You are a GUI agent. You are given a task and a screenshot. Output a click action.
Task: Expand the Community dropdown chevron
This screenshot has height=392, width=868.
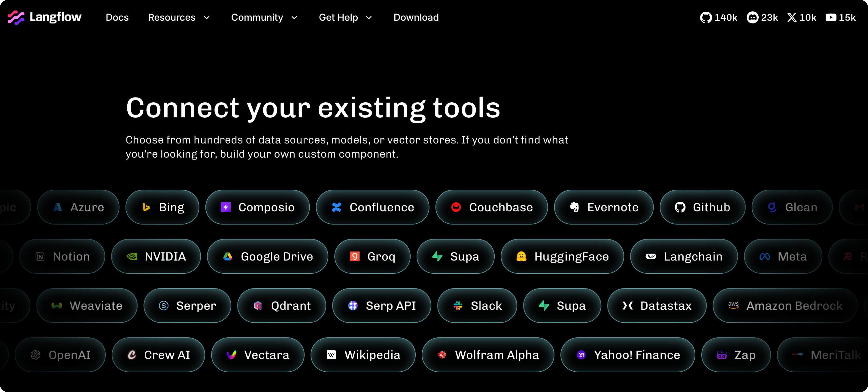pos(294,17)
